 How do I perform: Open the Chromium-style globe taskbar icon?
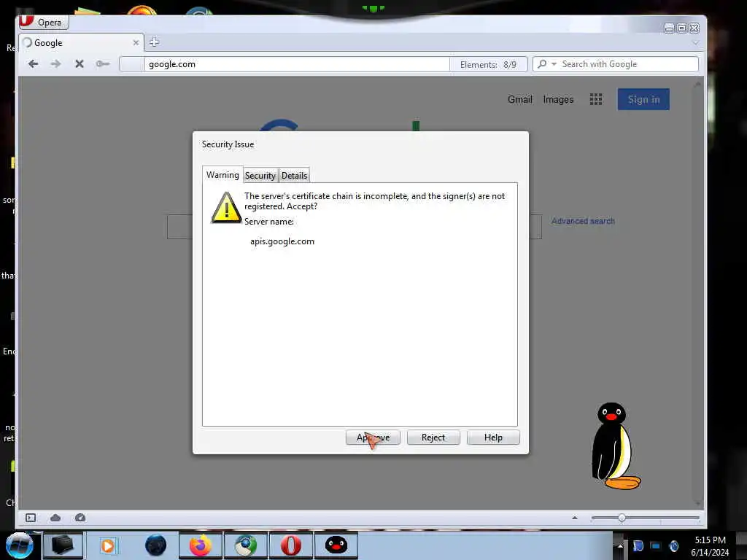coord(245,545)
